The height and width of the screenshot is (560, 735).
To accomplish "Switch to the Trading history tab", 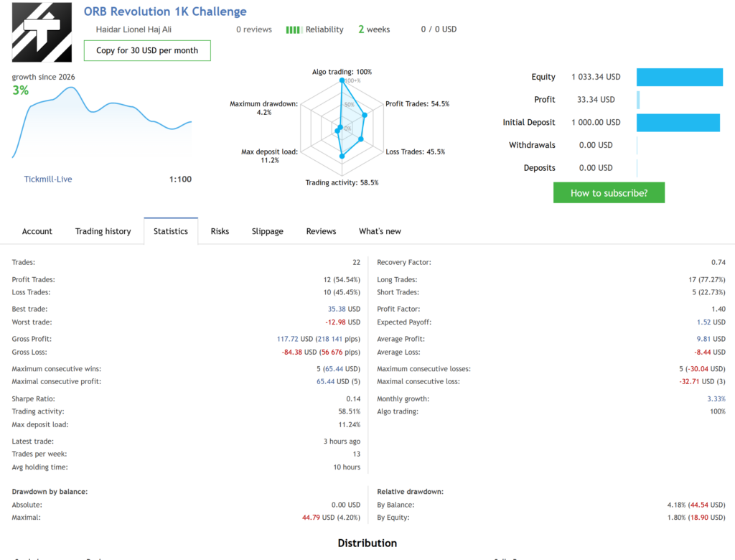I will pyautogui.click(x=103, y=231).
